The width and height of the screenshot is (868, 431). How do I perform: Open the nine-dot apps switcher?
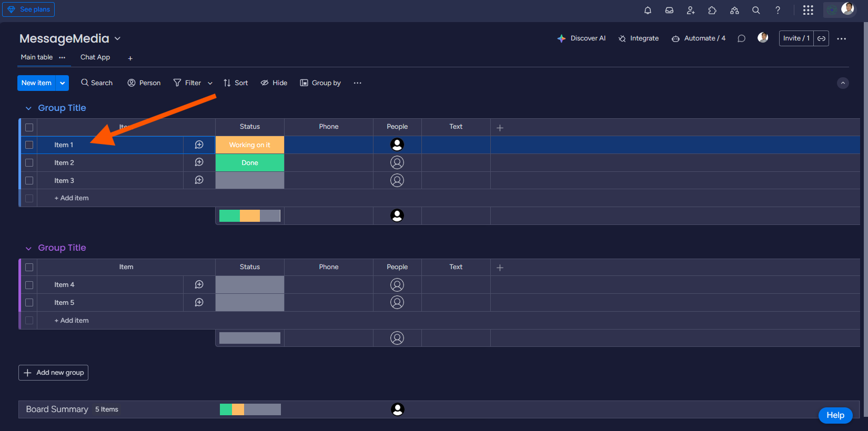(808, 10)
